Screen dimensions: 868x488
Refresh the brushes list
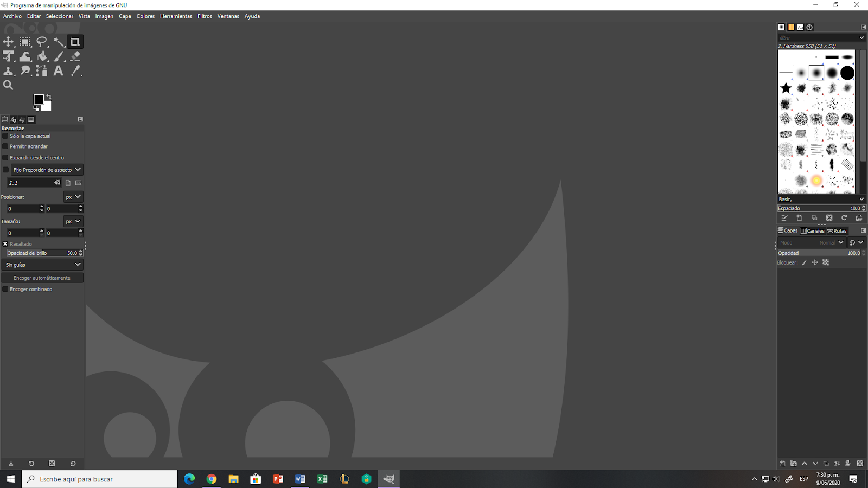click(845, 217)
